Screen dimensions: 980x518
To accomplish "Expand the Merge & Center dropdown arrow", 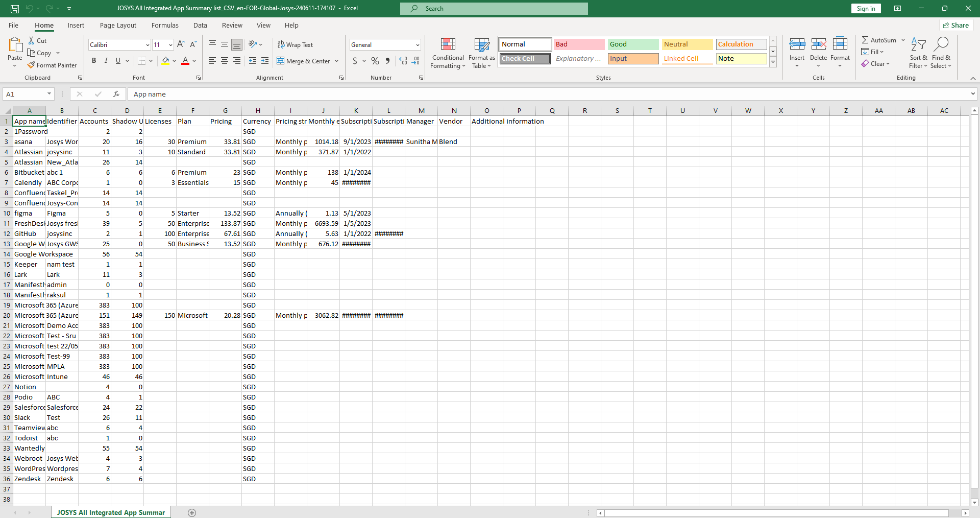I will tap(337, 61).
